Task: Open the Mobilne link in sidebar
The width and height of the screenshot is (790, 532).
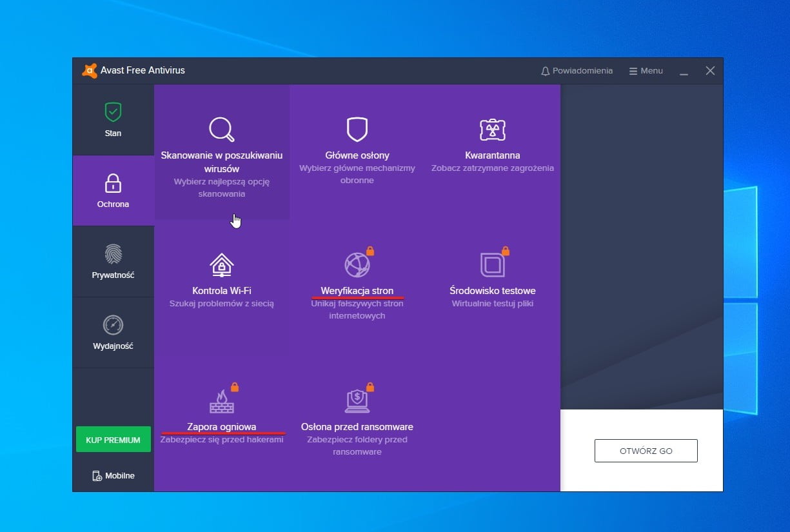Action: tap(114, 476)
